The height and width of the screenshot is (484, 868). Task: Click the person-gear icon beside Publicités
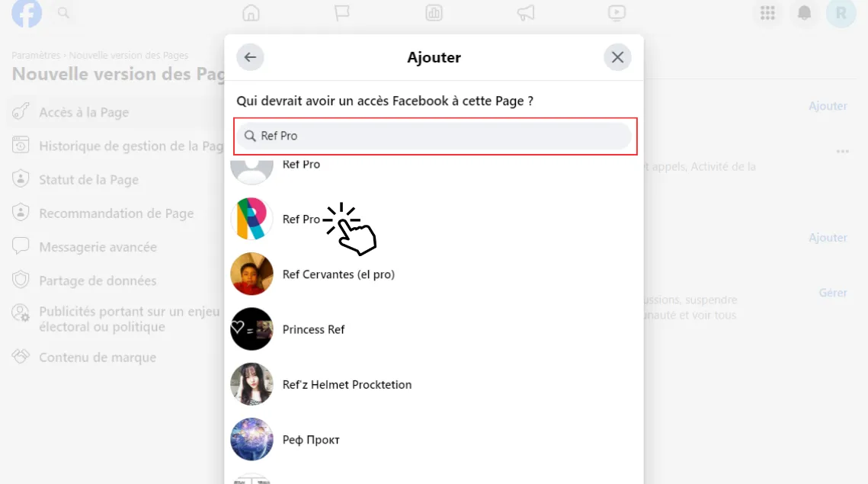click(21, 313)
